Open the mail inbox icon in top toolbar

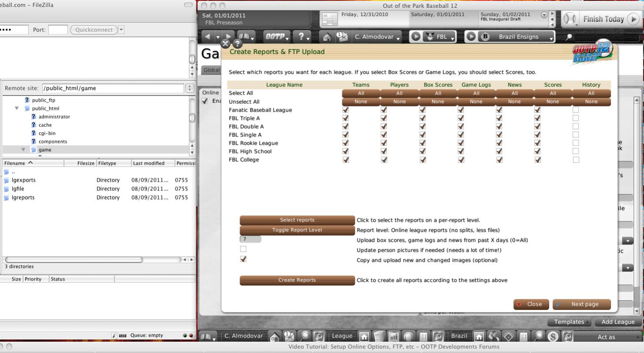343,37
